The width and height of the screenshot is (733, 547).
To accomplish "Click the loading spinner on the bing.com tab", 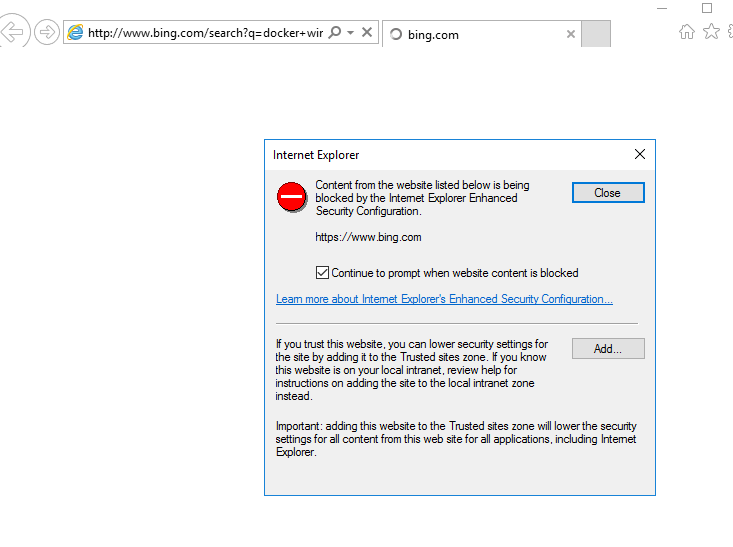I will click(x=395, y=34).
